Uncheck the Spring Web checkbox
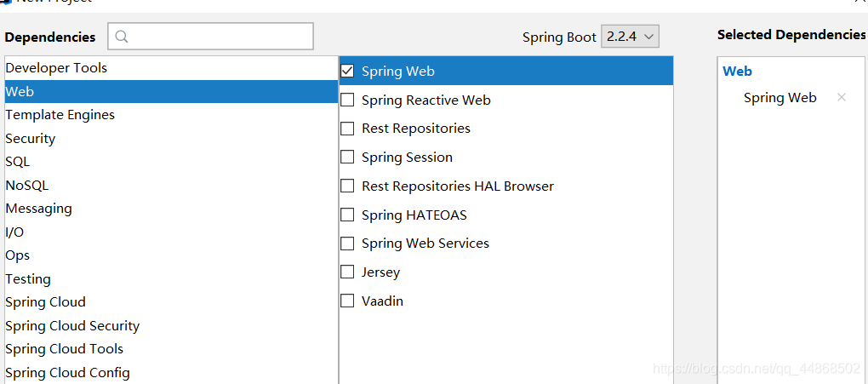 [x=347, y=72]
